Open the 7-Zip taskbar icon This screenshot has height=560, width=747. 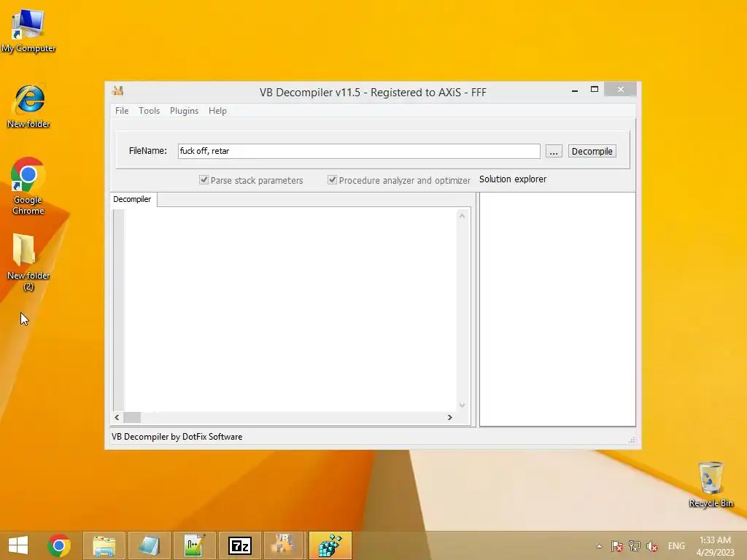[x=239, y=545]
